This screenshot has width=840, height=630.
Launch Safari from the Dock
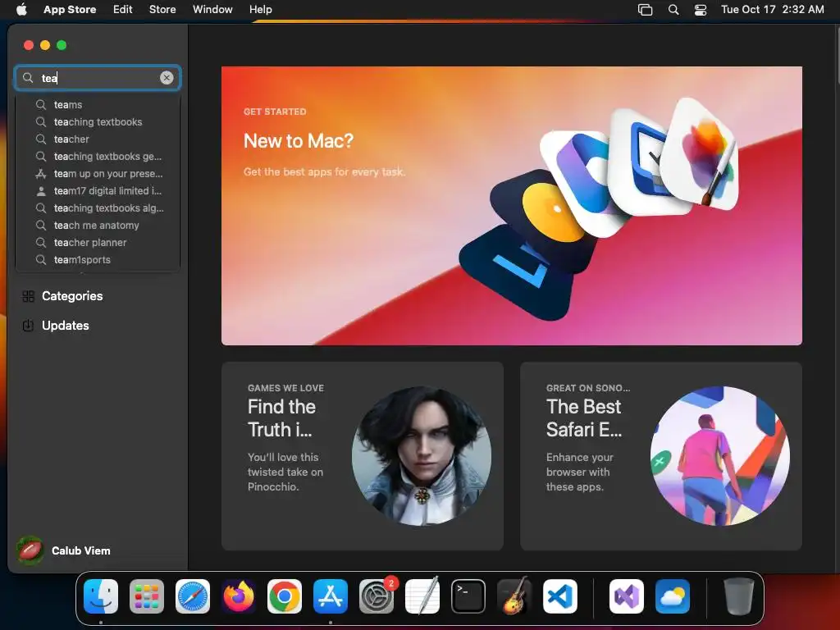tap(193, 596)
